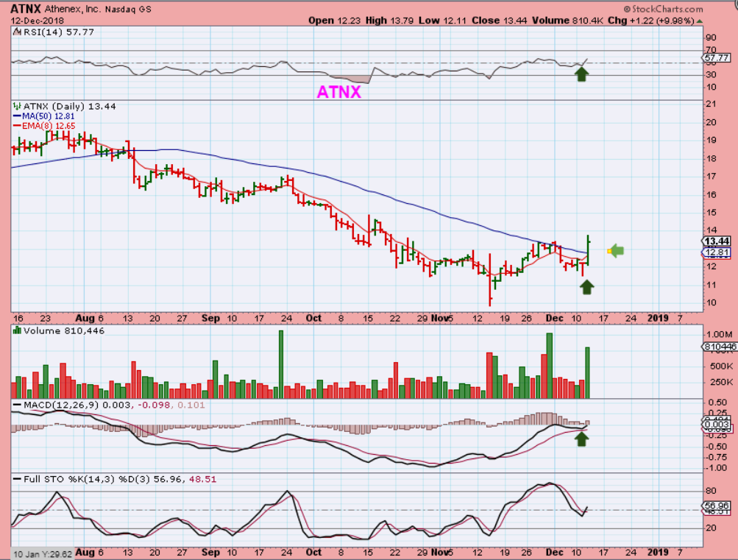Click the small line icon before RSI(14)

(x=17, y=32)
